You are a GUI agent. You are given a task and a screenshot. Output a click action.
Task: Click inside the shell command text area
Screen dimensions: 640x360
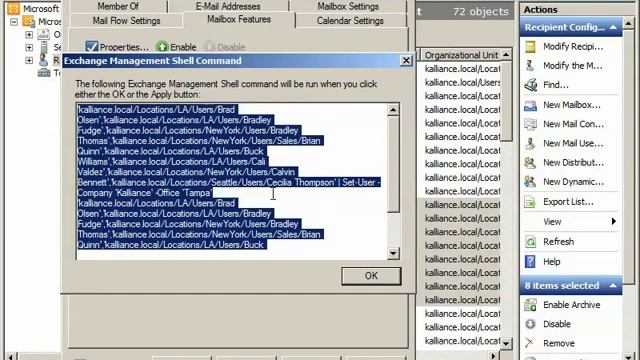[x=231, y=181]
